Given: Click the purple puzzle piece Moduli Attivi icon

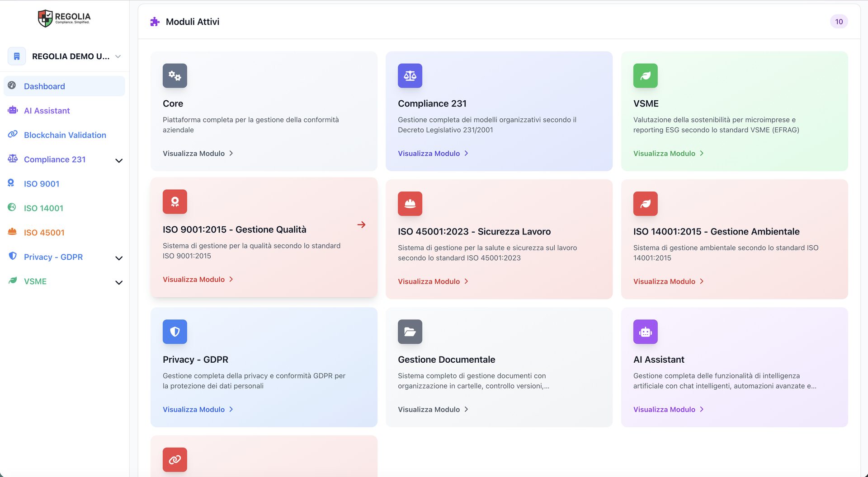Looking at the screenshot, I should (155, 22).
